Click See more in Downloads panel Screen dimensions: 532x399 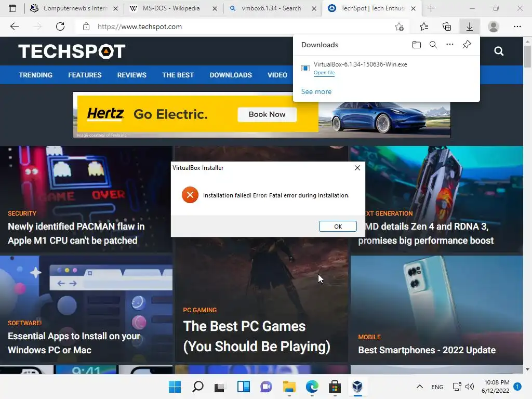(316, 91)
